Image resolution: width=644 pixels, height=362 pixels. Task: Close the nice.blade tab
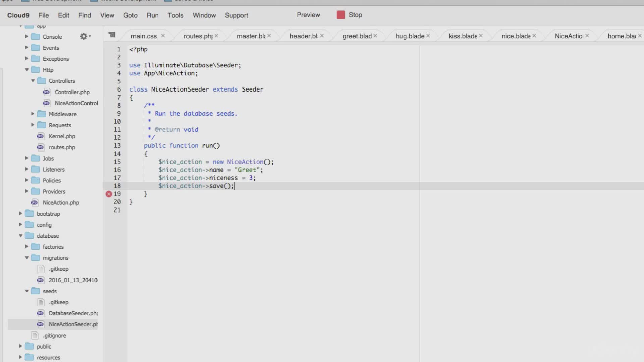point(534,36)
